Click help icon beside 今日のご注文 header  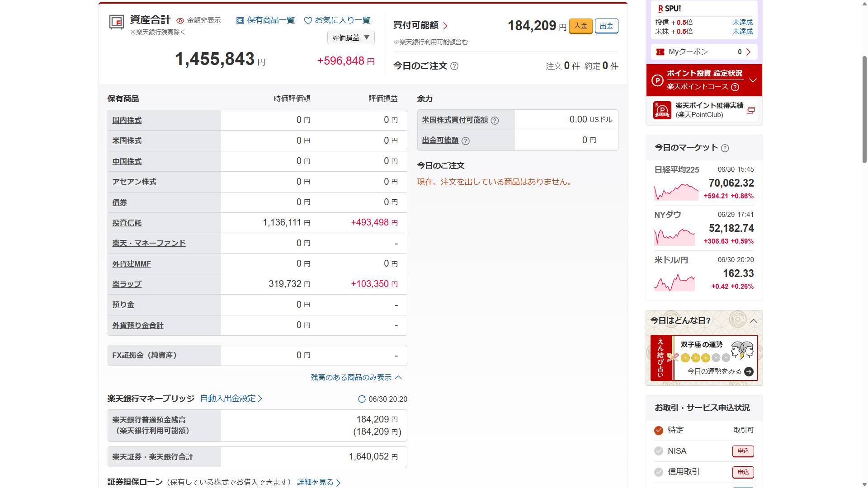pos(454,66)
